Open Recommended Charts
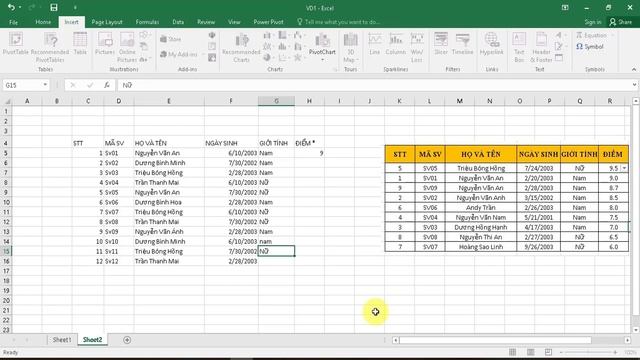640x360 pixels. click(x=241, y=47)
